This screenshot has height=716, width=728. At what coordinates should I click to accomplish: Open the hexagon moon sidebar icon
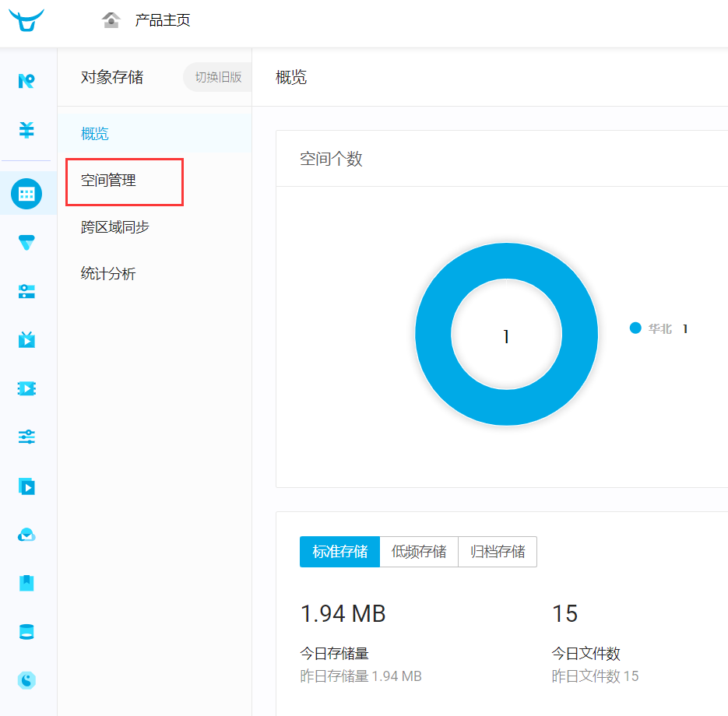click(x=26, y=680)
